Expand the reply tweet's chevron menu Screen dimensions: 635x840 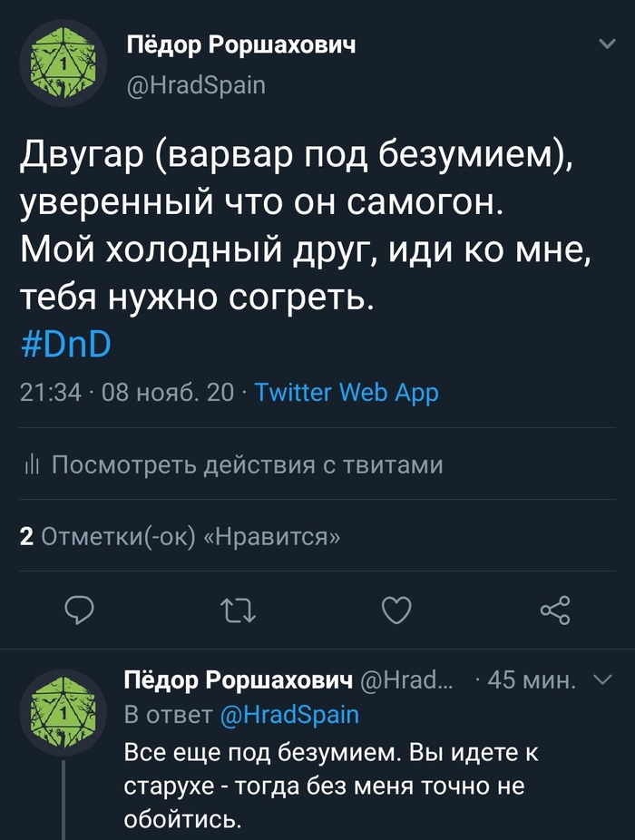tap(602, 680)
